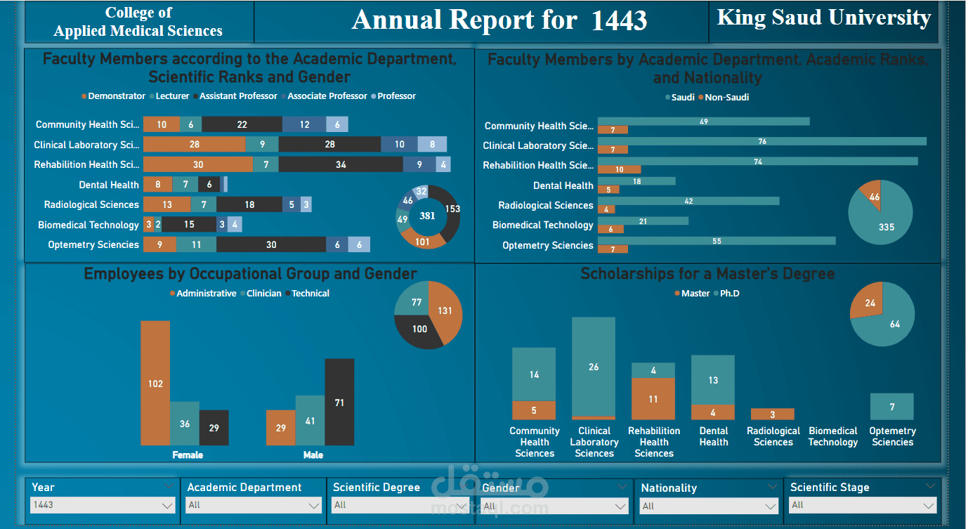Click the chevron in the Nationality slicer header
980x529 pixels.
click(773, 486)
